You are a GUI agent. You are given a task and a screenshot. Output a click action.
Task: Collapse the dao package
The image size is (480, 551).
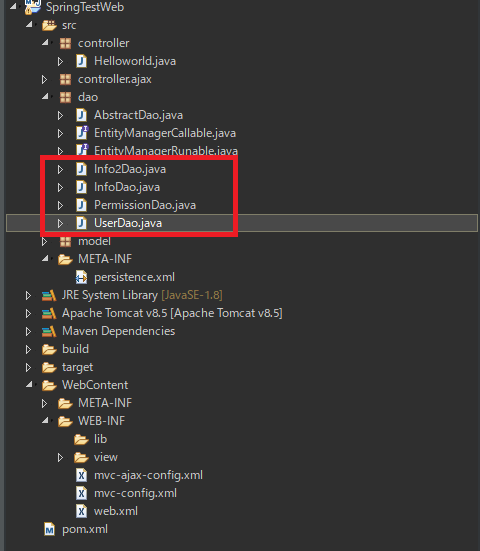coord(45,97)
